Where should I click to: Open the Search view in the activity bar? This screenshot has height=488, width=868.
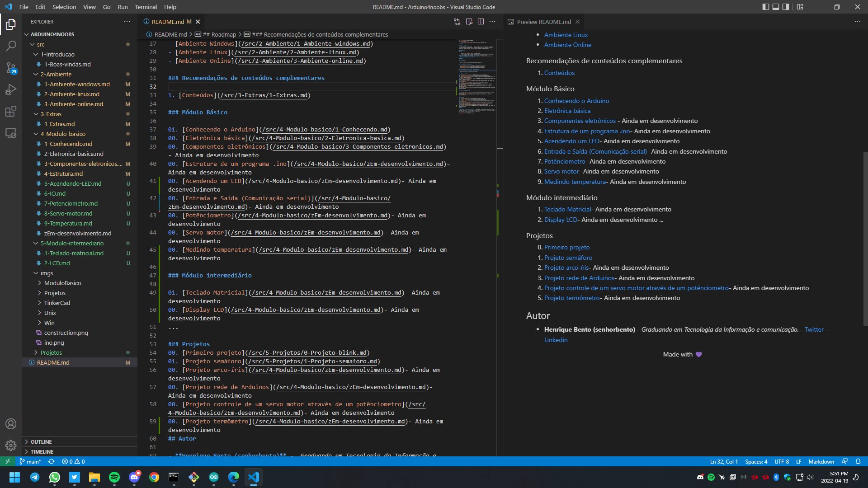point(11,47)
